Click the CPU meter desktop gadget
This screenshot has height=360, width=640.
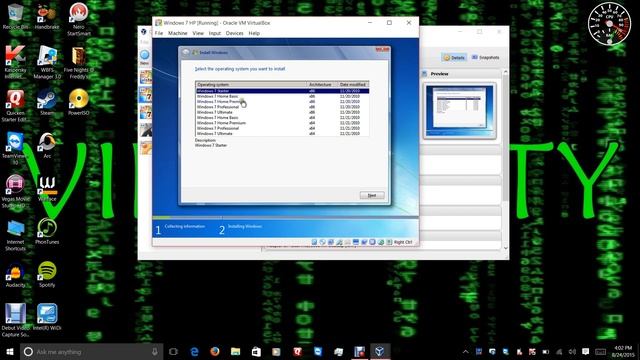(609, 23)
